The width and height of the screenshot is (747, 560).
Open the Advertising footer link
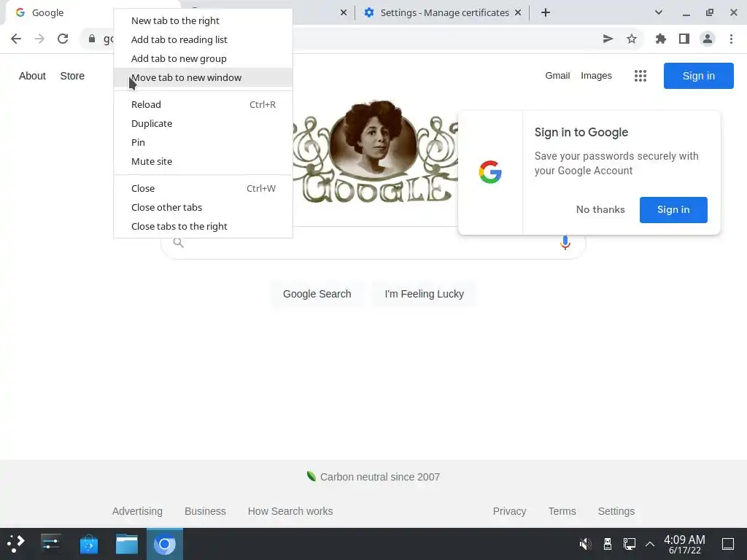tap(137, 511)
